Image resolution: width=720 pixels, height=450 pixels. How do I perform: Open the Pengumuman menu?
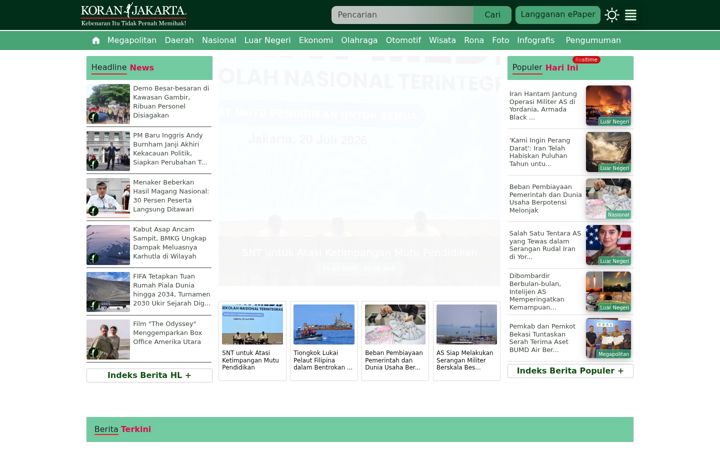pos(593,40)
